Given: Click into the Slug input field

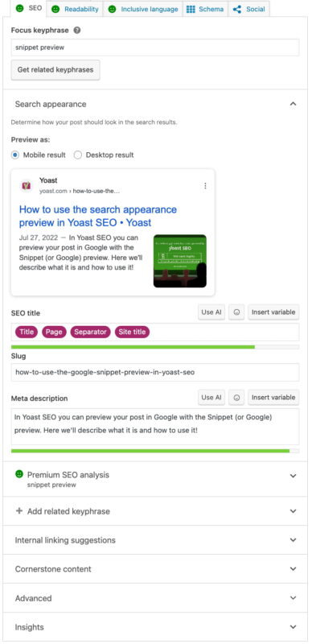Looking at the screenshot, I should [155, 373].
